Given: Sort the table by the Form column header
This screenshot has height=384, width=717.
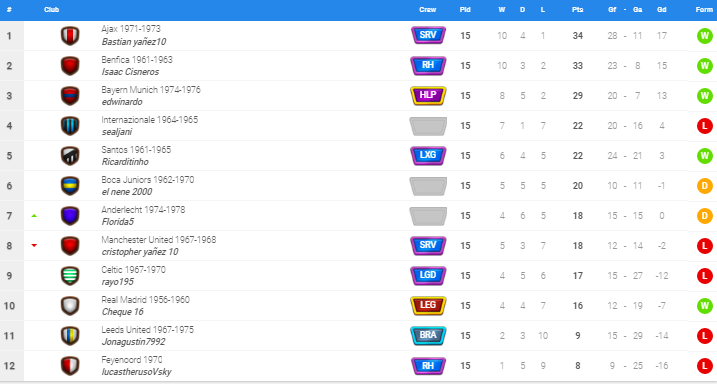Looking at the screenshot, I should pyautogui.click(x=704, y=10).
